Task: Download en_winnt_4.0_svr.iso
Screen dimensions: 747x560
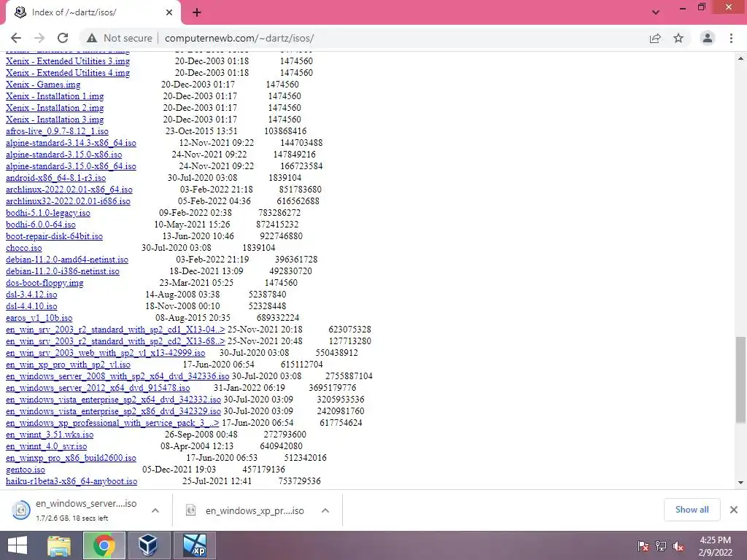Action: pos(46,446)
